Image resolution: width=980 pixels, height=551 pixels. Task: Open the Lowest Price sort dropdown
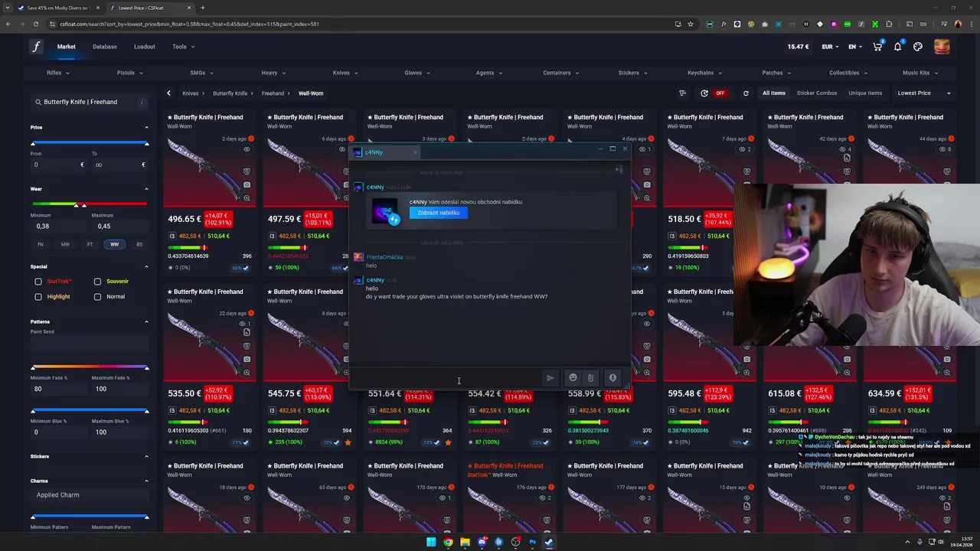(923, 93)
